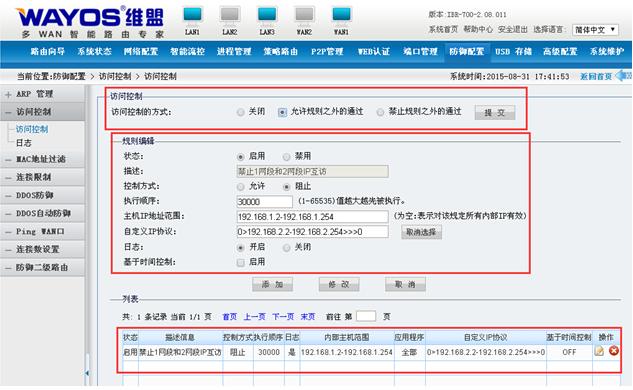This screenshot has width=633, height=390.
Task: Open the 网络配置 menu
Action: [141, 52]
